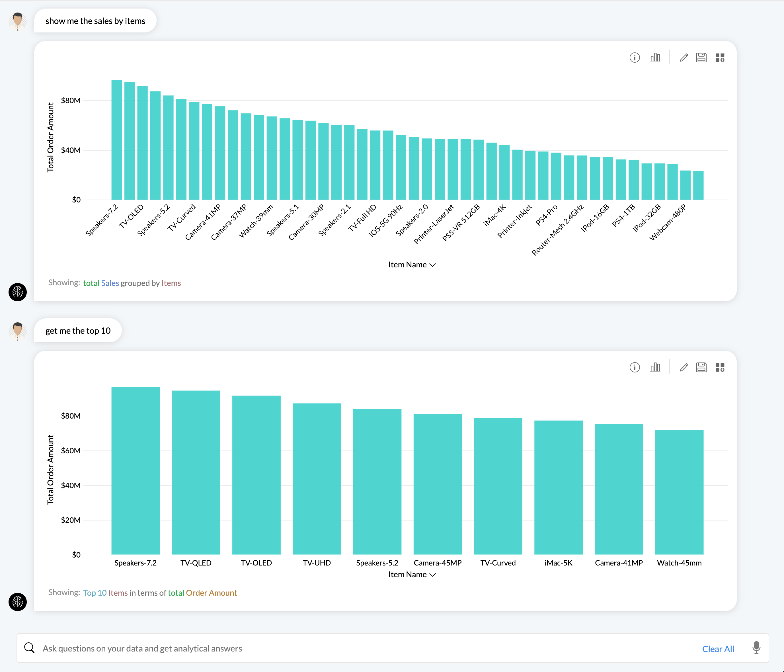Edit the sales by items chart with pencil icon

[684, 58]
